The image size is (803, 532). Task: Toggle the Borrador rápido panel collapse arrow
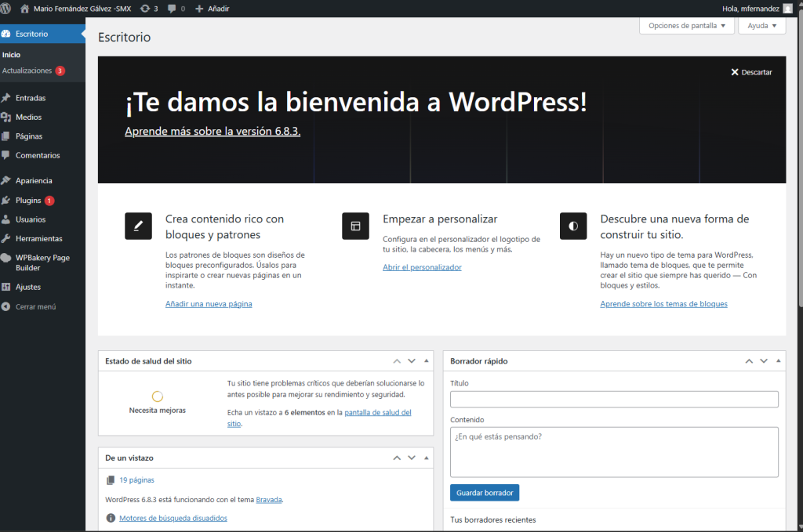(778, 361)
